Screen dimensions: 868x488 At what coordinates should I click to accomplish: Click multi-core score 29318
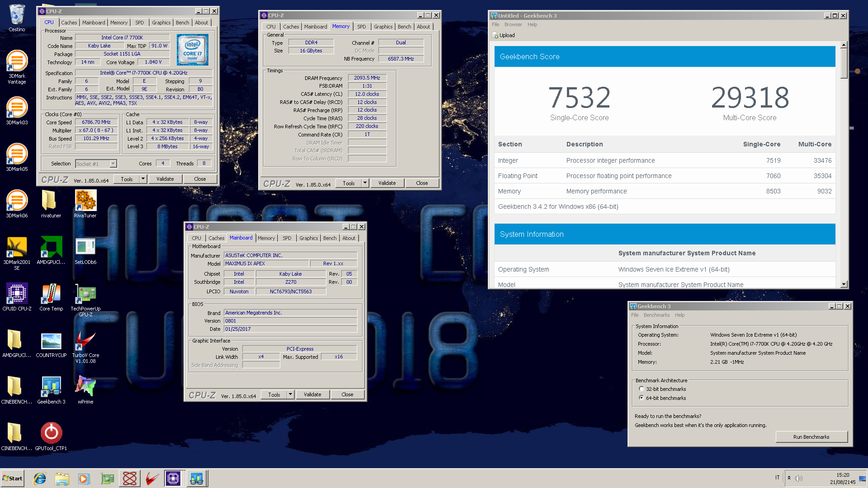[x=750, y=98]
